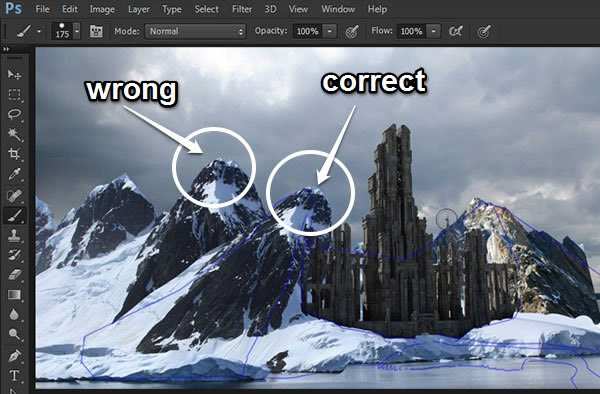Open the Edit menu
Image resolution: width=600 pixels, height=394 pixels.
[x=70, y=9]
